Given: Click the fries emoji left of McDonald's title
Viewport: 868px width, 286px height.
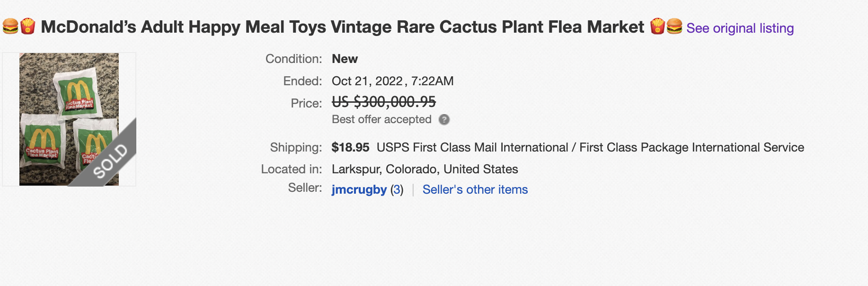Looking at the screenshot, I should (x=28, y=27).
